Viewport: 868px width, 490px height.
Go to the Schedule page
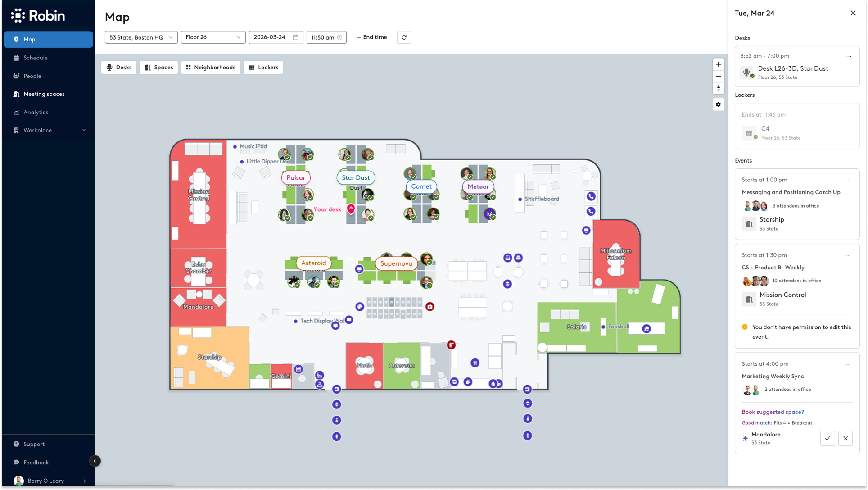coord(36,58)
